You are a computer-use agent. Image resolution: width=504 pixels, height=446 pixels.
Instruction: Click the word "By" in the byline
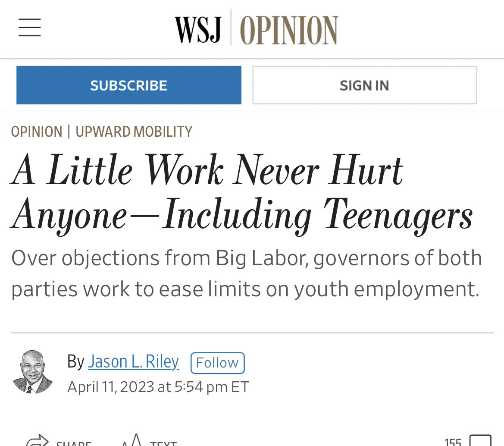pyautogui.click(x=75, y=361)
